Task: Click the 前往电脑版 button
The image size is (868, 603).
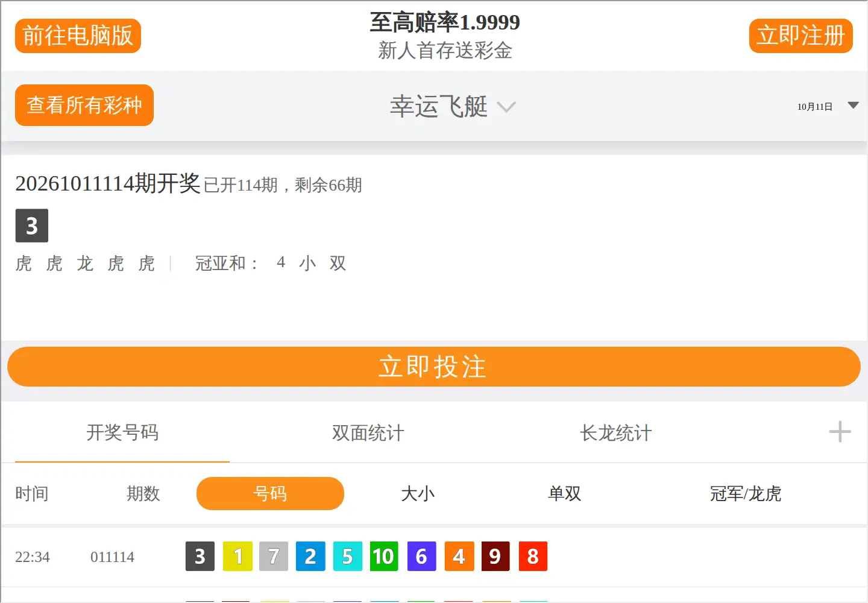Action: [x=78, y=36]
